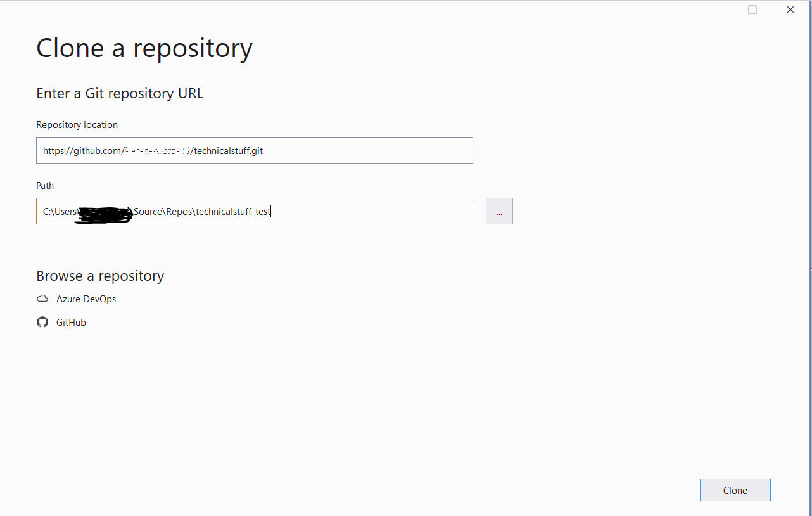Viewport: 812px width, 516px height.
Task: Click the "Browse a repository" section heading
Action: tap(100, 276)
